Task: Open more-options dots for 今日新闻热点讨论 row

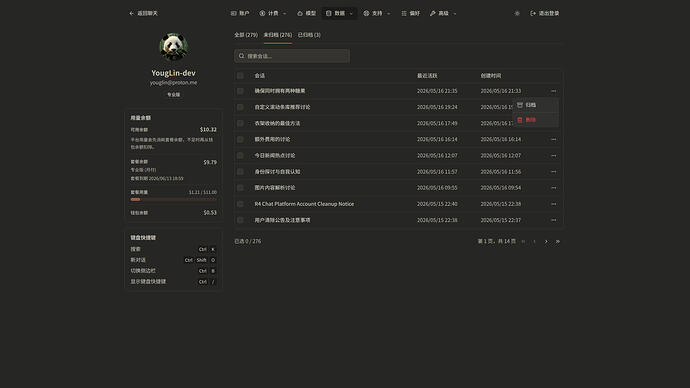Action: point(554,156)
